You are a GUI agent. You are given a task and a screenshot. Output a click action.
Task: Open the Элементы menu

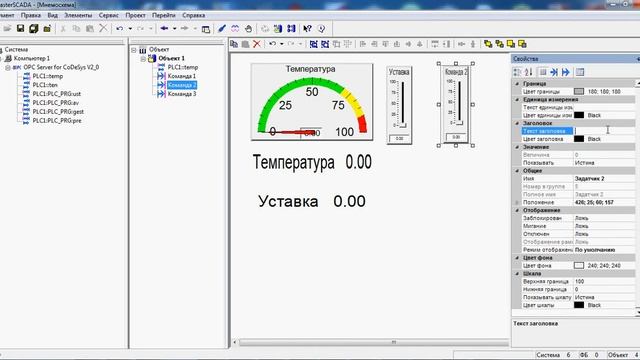tap(78, 15)
